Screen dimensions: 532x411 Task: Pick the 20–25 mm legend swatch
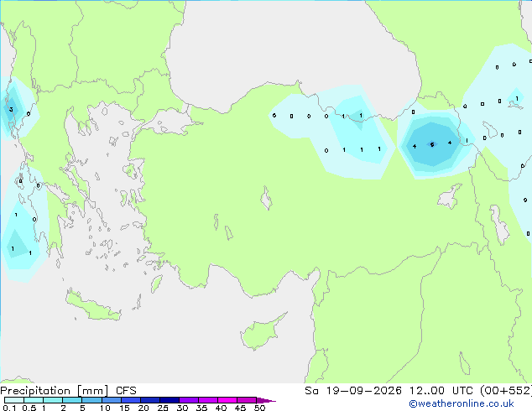click(150, 400)
